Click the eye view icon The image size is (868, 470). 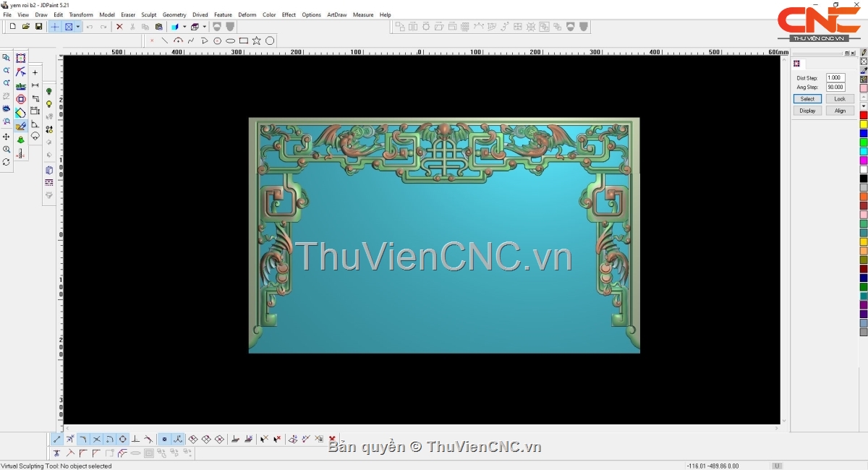click(x=7, y=108)
